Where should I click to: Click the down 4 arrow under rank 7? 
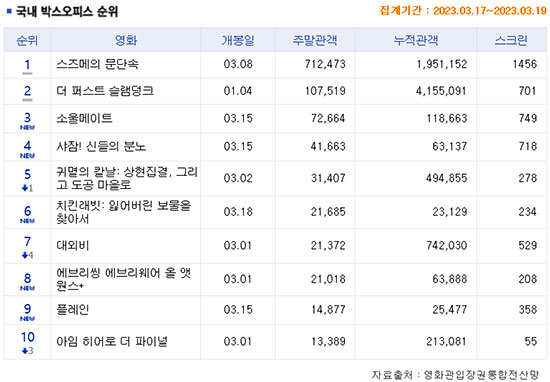tap(27, 255)
